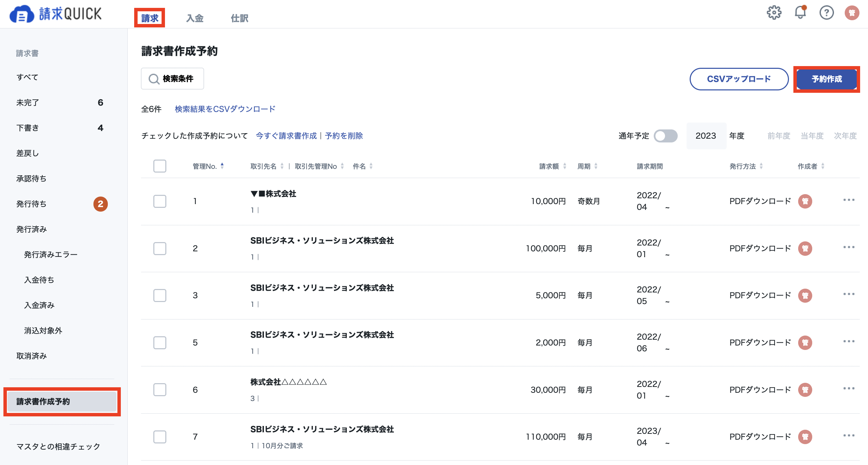Open the user avatar in top header
The height and width of the screenshot is (465, 868).
[852, 13]
